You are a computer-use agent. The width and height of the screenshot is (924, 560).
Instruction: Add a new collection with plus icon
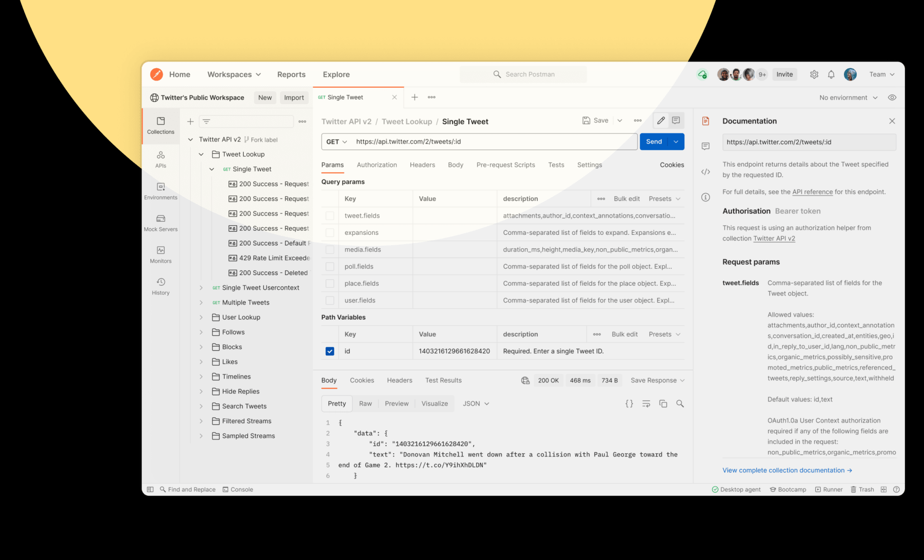pos(190,122)
